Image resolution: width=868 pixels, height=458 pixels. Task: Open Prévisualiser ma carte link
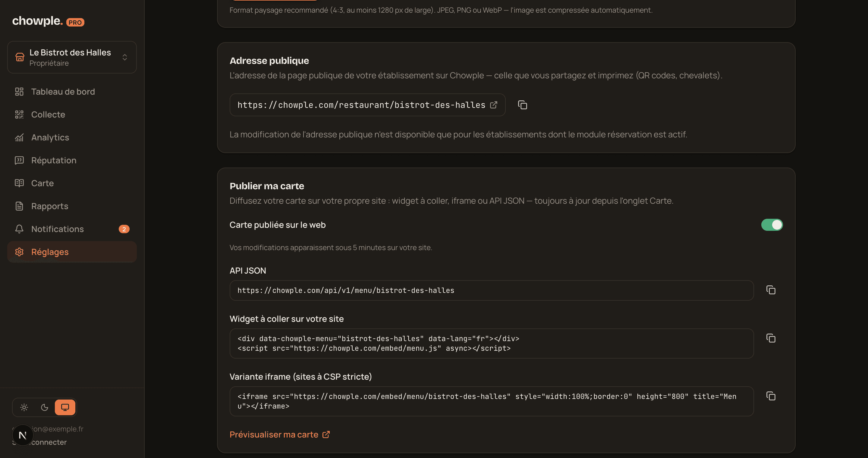[280, 434]
